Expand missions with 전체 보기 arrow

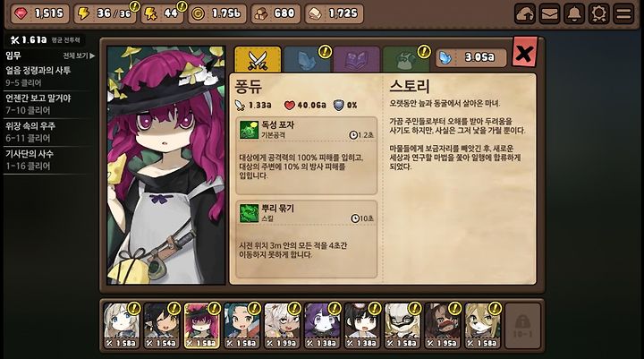point(79,56)
